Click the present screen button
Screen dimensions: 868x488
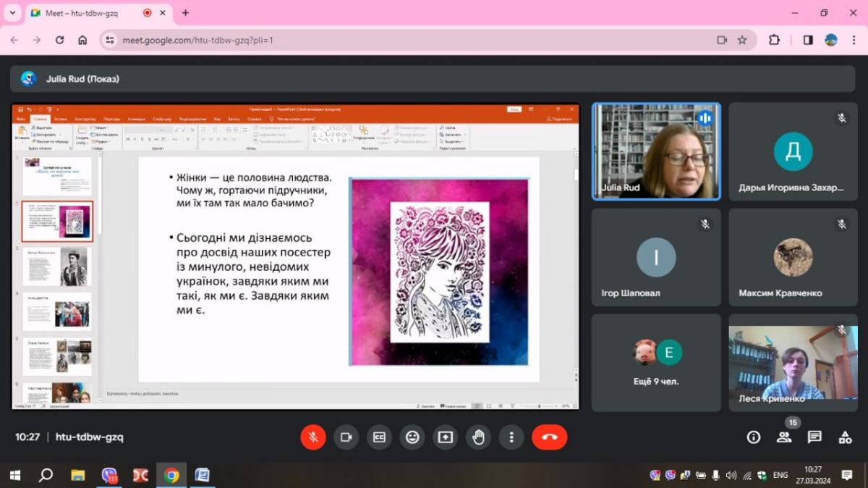(446, 437)
